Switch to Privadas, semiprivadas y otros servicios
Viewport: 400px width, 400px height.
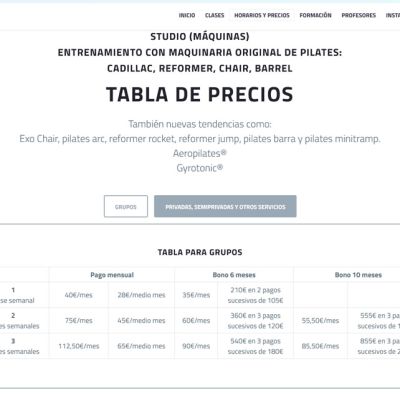coord(225,206)
